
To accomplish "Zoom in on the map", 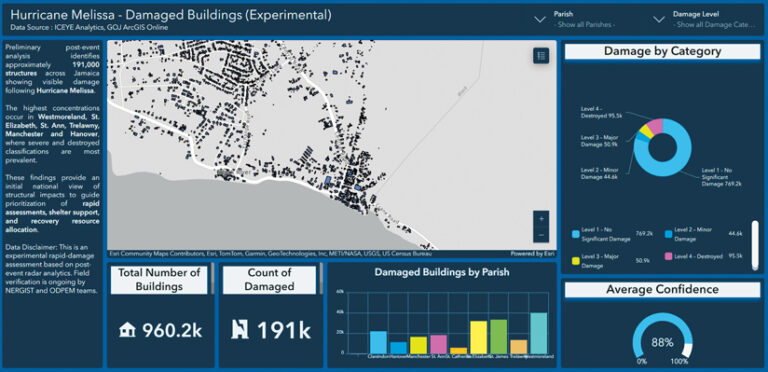I will 541,219.
